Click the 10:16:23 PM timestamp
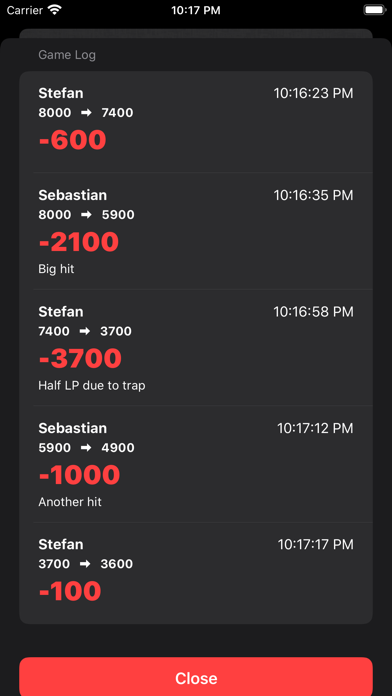The width and height of the screenshot is (392, 696). click(313, 93)
